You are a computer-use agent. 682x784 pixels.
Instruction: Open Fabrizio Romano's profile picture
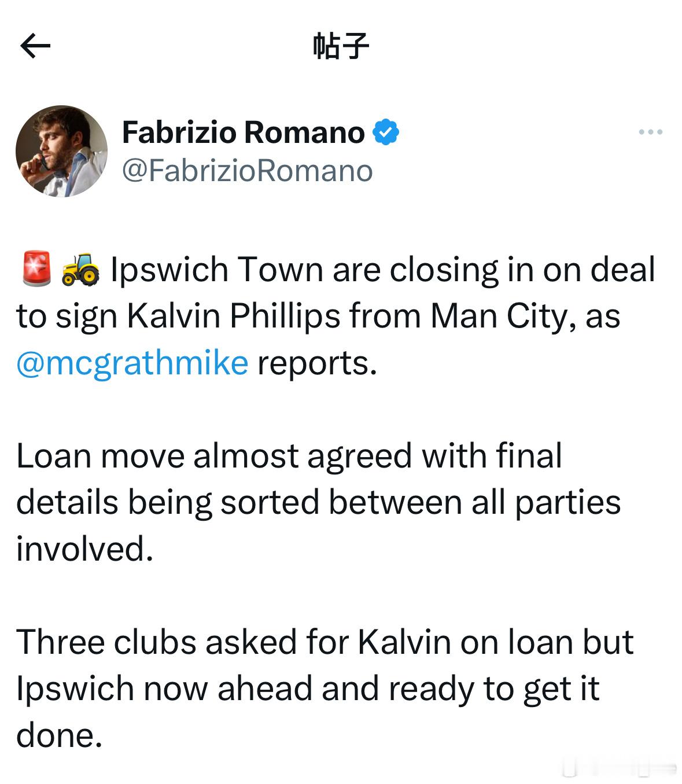(x=61, y=151)
